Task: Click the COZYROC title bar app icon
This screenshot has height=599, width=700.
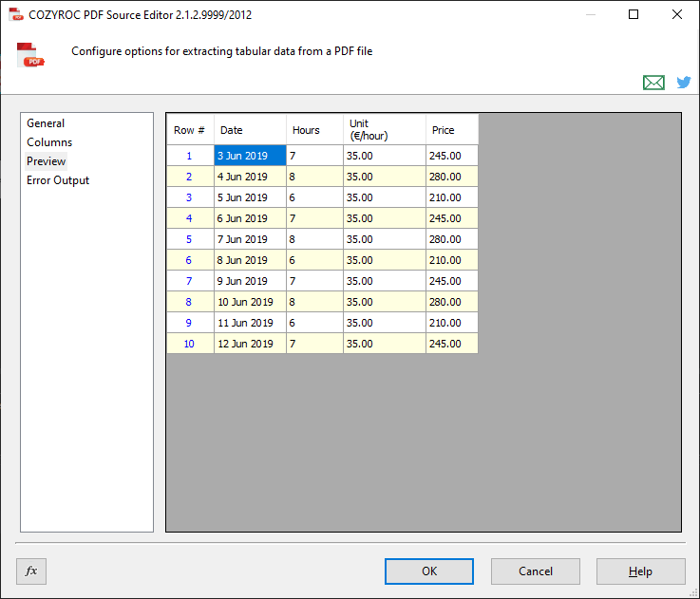Action: 15,15
